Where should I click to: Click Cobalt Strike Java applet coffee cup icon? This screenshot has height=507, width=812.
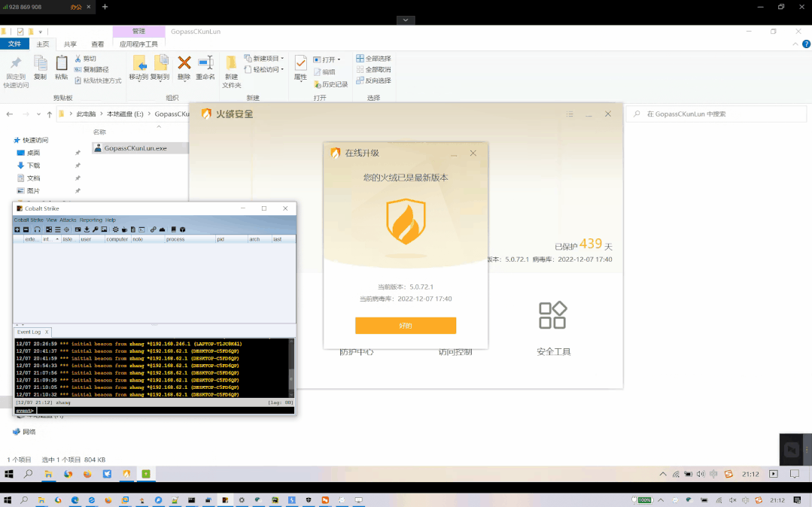(124, 229)
